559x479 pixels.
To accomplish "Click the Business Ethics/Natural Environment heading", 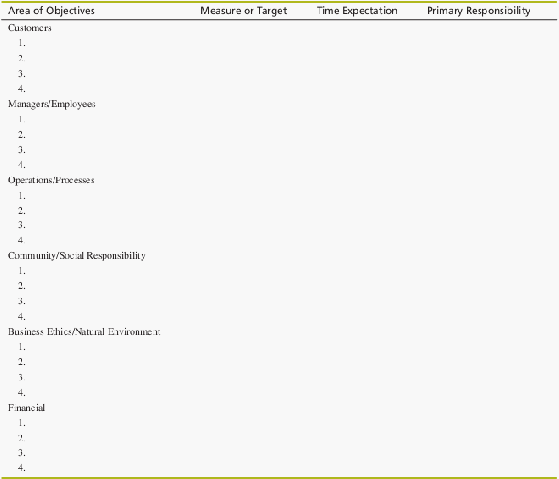I will coord(84,332).
